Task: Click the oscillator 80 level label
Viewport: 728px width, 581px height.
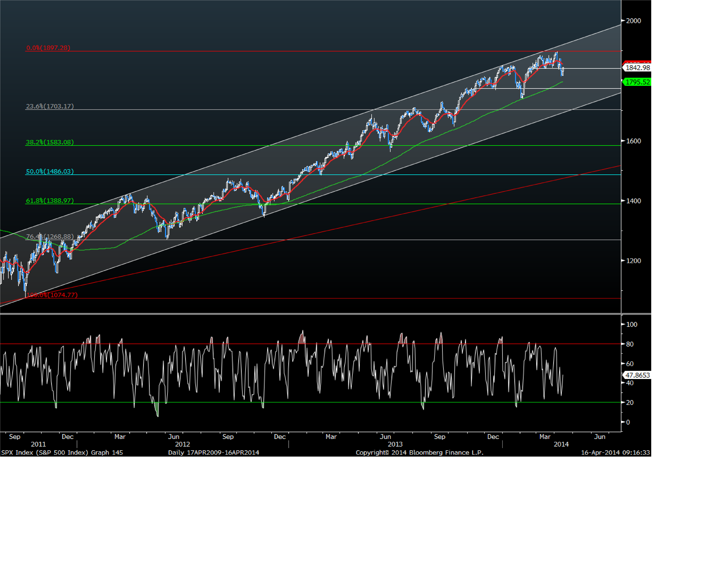Action: coord(630,344)
